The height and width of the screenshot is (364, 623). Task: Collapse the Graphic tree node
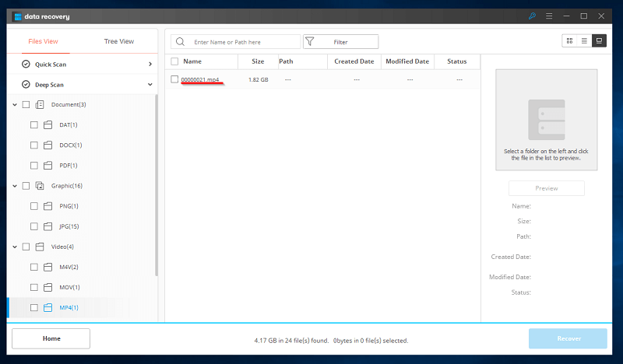coord(15,186)
